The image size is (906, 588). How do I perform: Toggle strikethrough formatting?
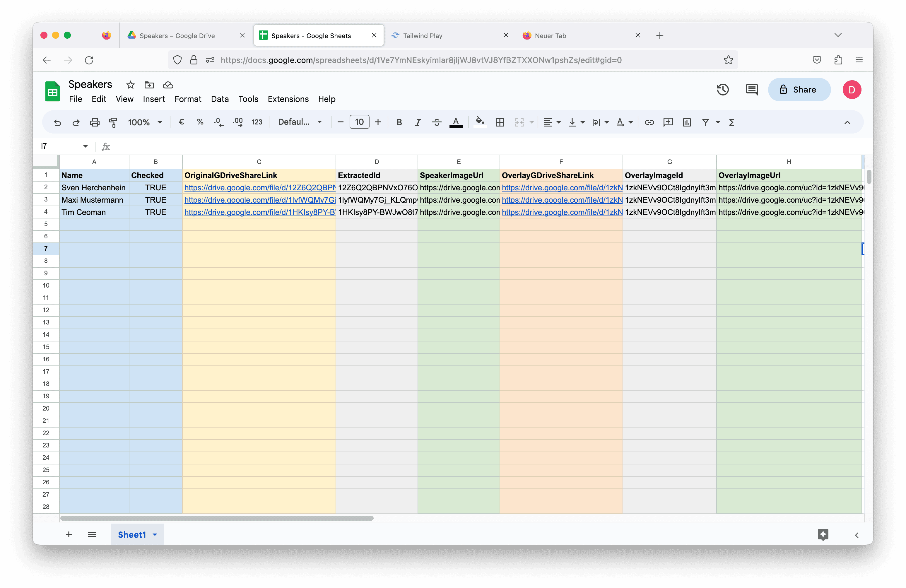coord(437,122)
